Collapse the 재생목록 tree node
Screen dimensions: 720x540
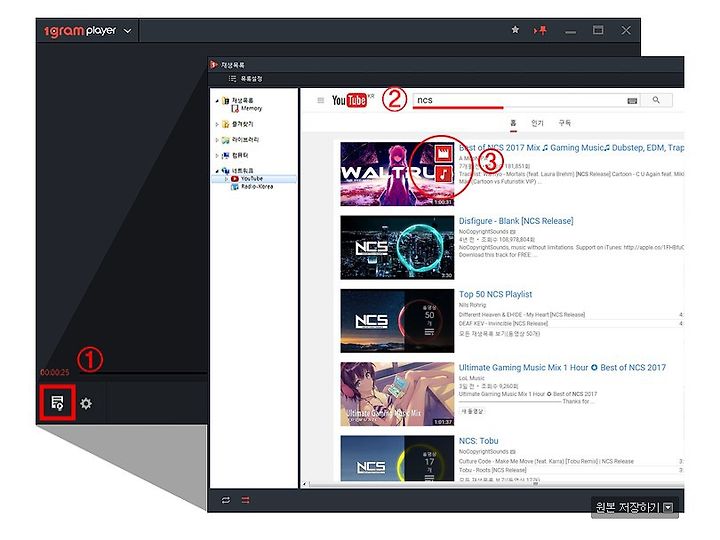(x=217, y=101)
